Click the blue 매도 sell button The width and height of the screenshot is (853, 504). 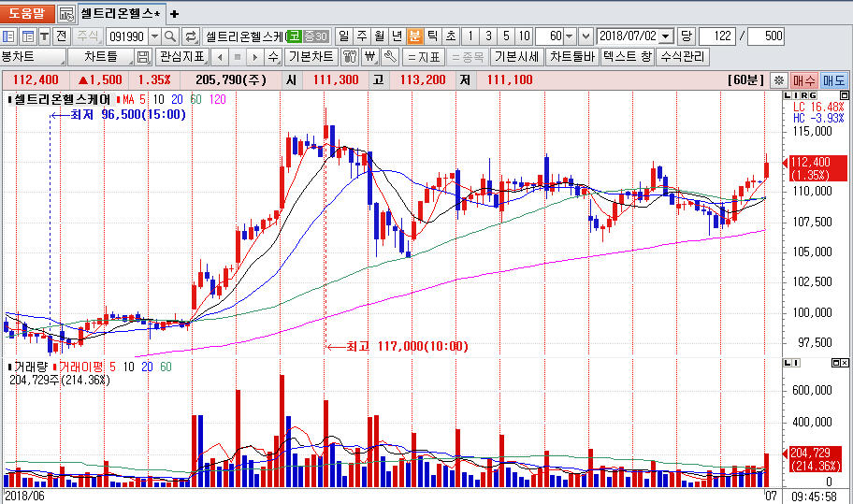coord(833,80)
